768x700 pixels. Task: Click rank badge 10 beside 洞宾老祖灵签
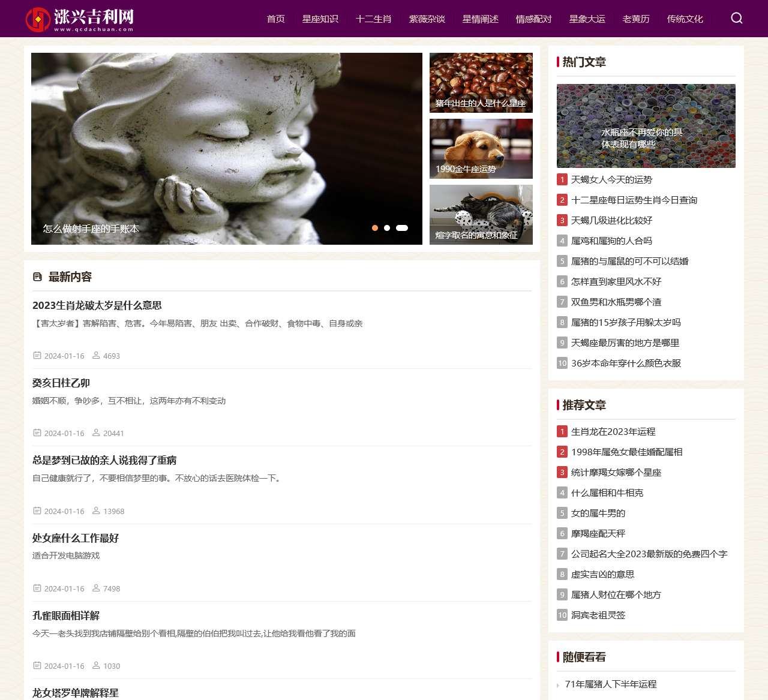[x=562, y=615]
